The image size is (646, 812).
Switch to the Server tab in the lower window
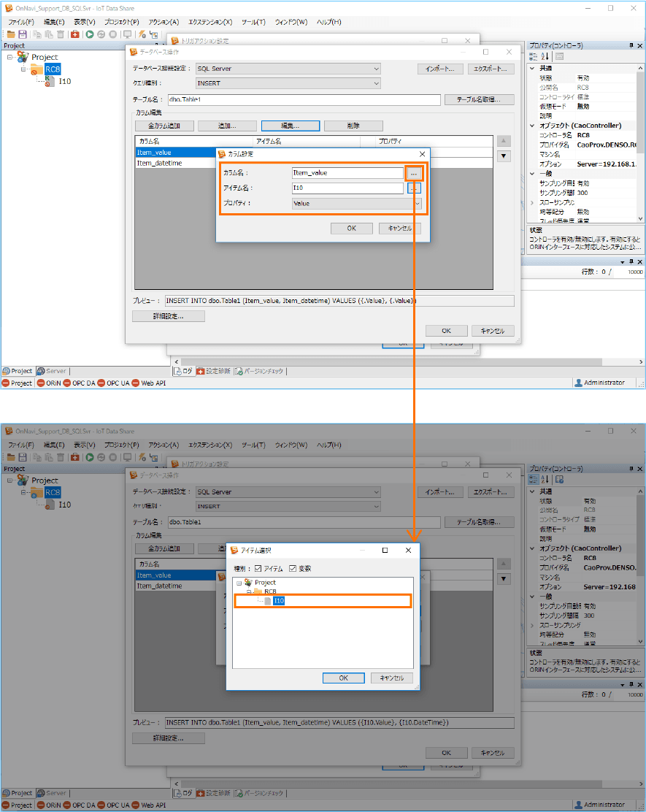tap(51, 793)
